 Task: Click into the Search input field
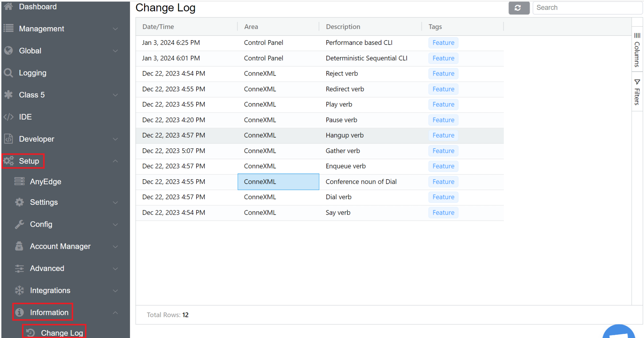tap(587, 8)
